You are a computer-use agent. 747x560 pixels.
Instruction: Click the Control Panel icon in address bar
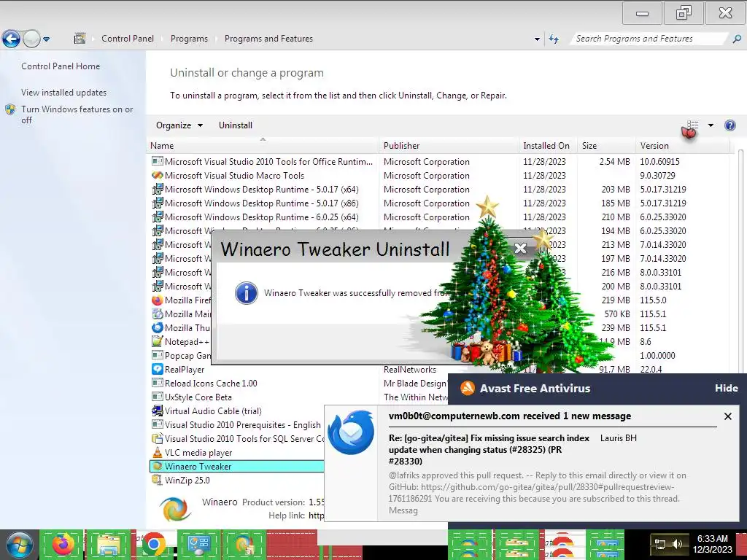pyautogui.click(x=80, y=39)
